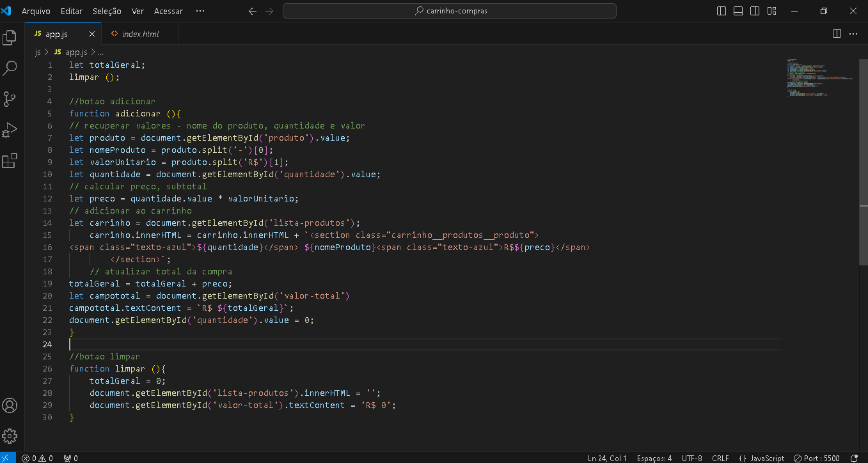Click line number 26 in the gutter

(x=47, y=368)
